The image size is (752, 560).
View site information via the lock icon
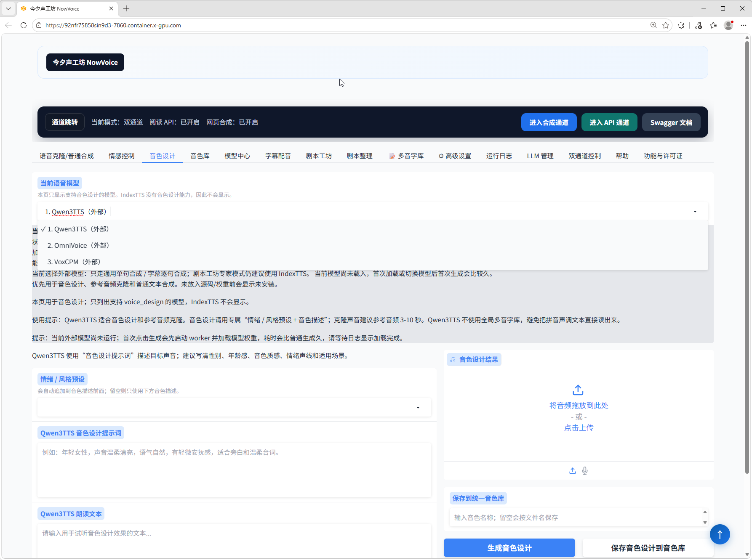(x=39, y=25)
